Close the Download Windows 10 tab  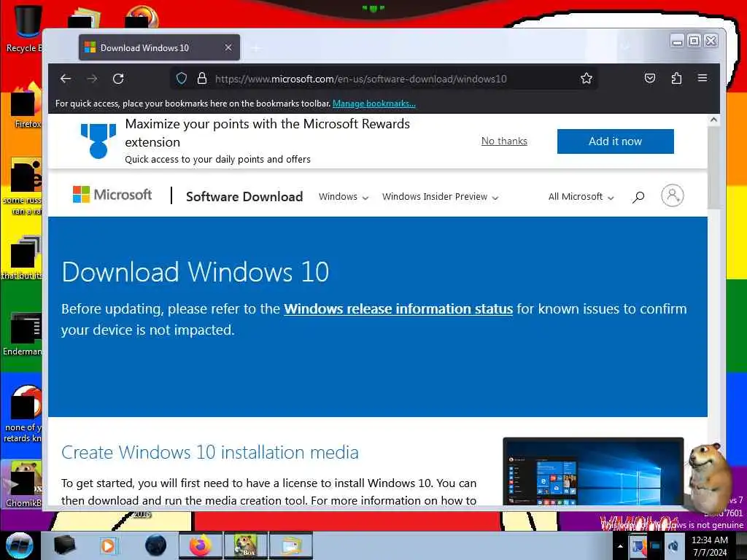[x=228, y=47]
